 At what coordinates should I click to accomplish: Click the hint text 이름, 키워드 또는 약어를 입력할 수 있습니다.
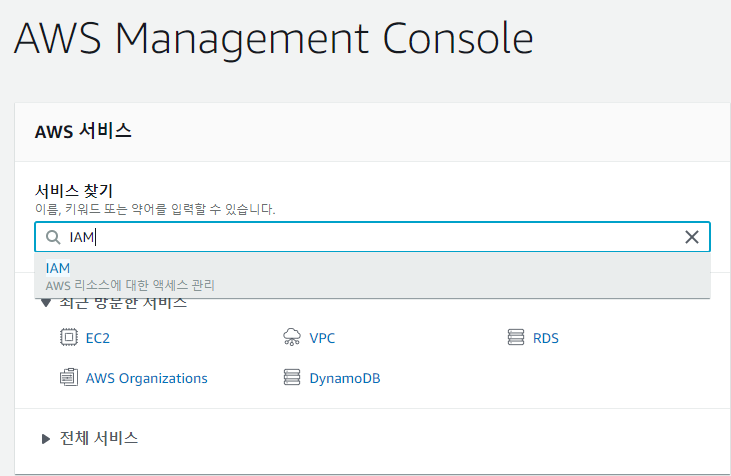[155, 209]
